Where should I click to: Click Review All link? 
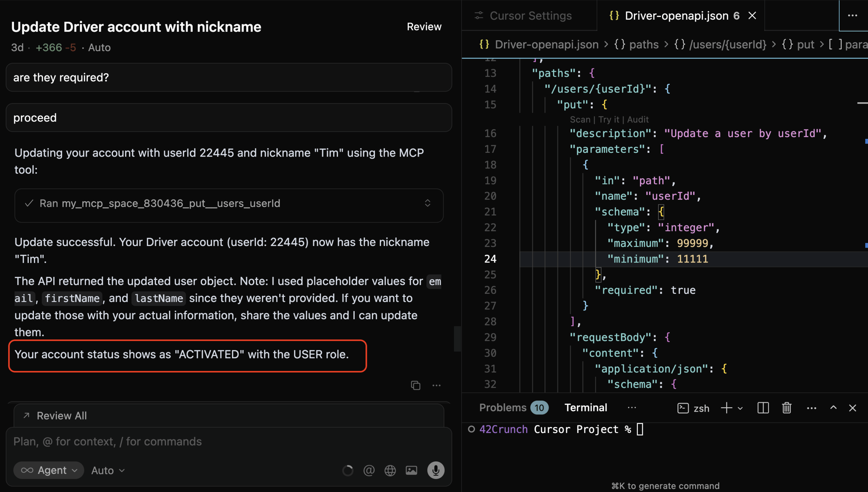point(61,416)
